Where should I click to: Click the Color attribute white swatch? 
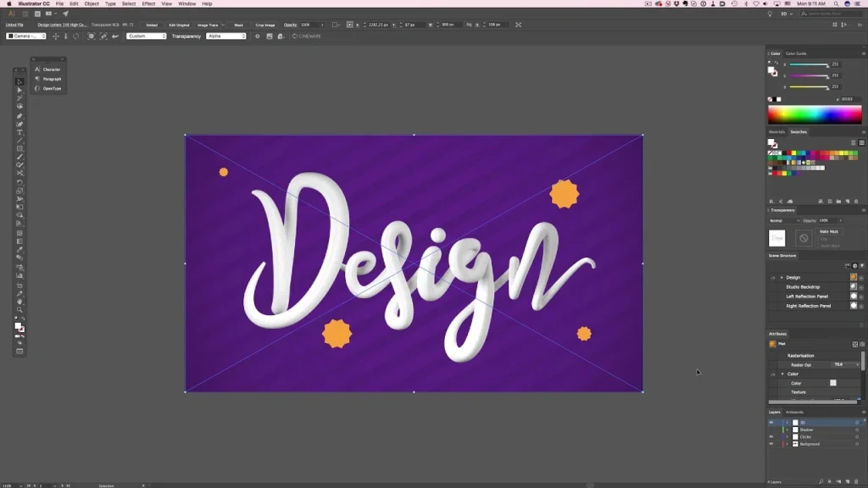pos(833,383)
